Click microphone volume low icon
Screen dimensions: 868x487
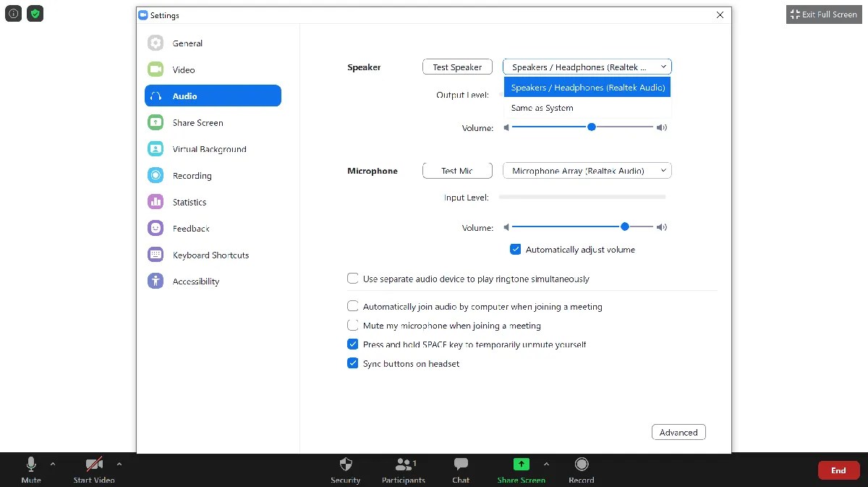point(506,227)
